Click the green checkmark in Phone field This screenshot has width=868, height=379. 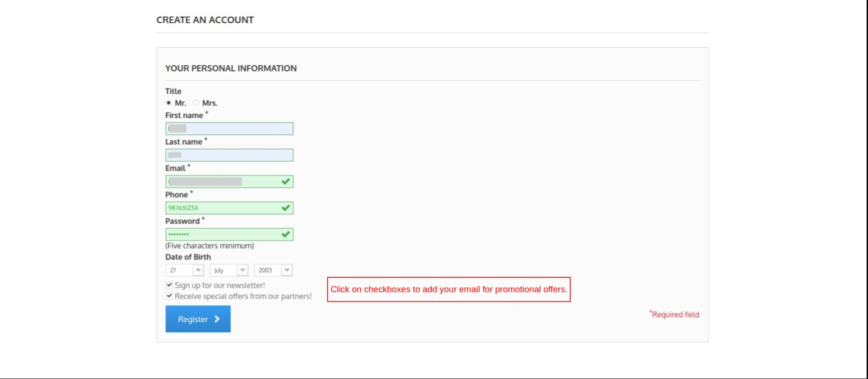pyautogui.click(x=286, y=208)
